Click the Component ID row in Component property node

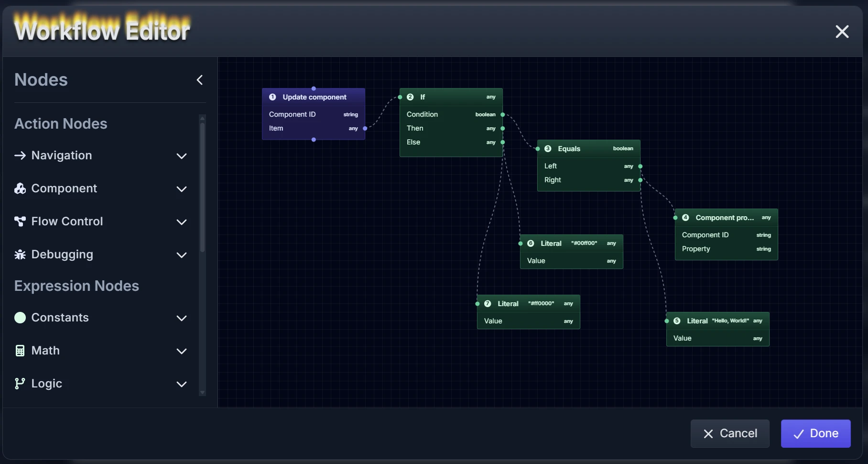(x=727, y=235)
